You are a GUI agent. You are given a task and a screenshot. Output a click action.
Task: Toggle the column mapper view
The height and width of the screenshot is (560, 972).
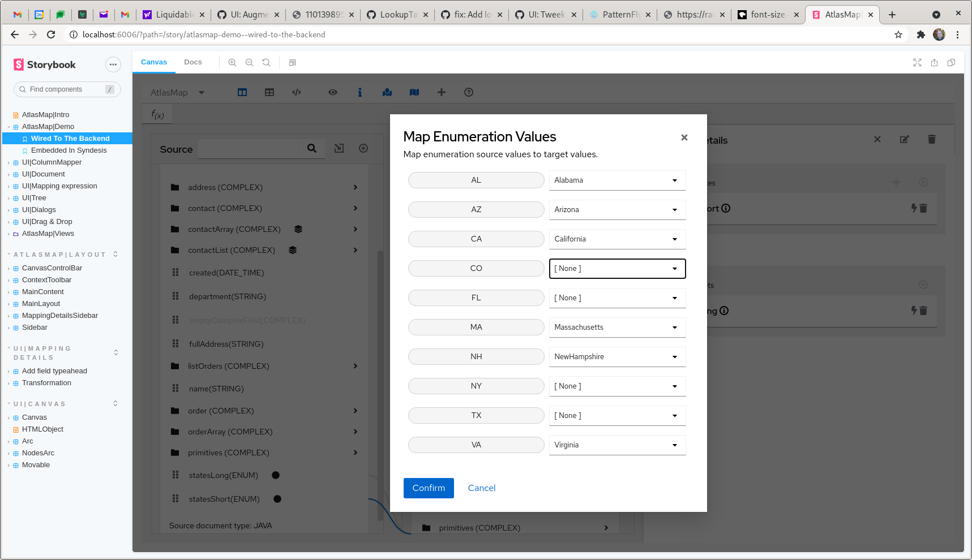tap(242, 92)
